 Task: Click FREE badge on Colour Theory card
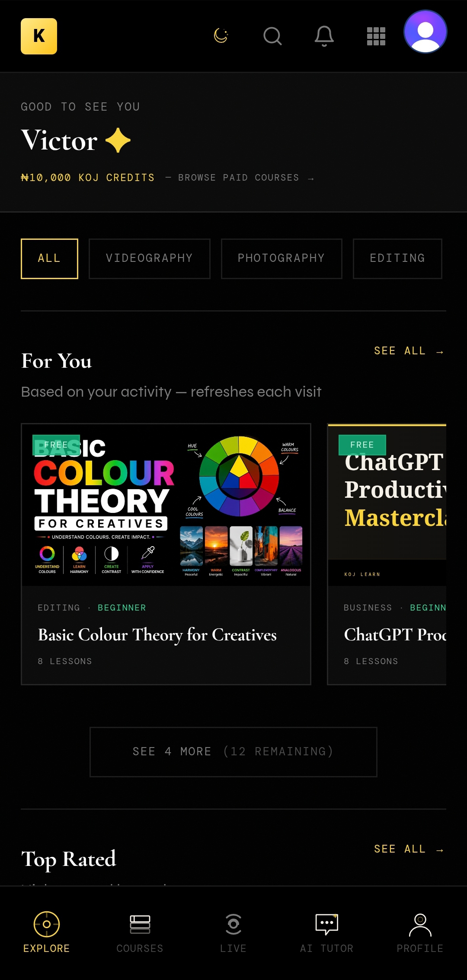[56, 445]
